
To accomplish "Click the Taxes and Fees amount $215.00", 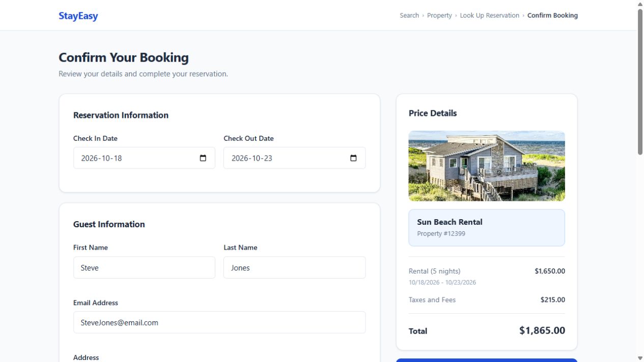I will (x=553, y=300).
